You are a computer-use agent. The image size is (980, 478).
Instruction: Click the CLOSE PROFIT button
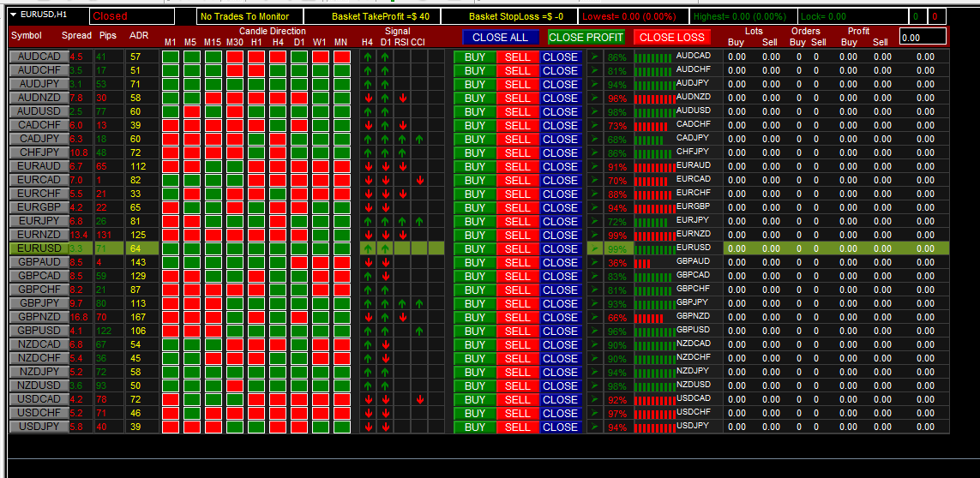click(586, 38)
